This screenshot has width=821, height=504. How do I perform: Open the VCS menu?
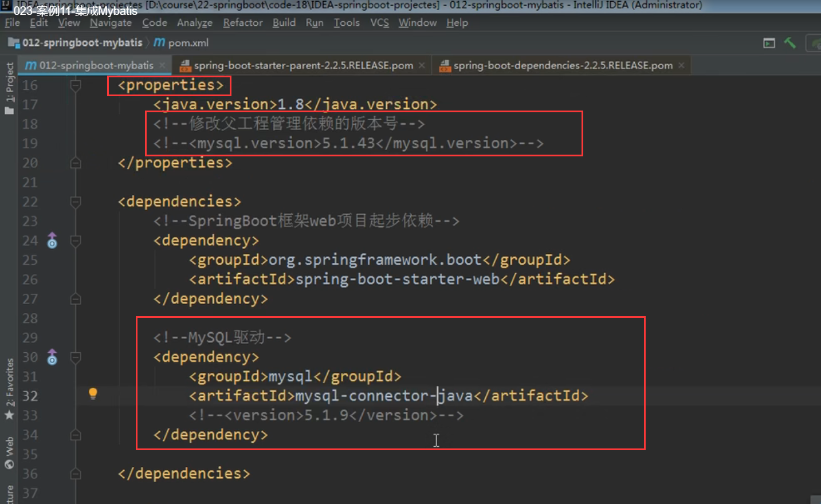tap(379, 22)
